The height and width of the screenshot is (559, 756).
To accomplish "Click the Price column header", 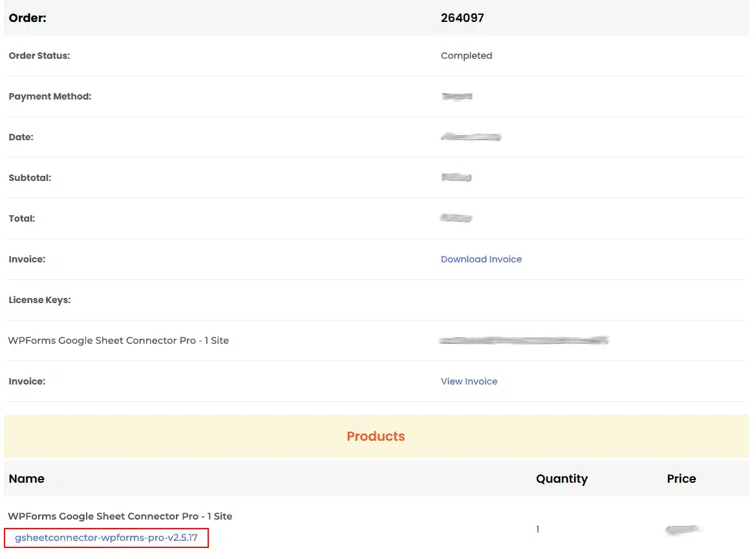I will 681,478.
